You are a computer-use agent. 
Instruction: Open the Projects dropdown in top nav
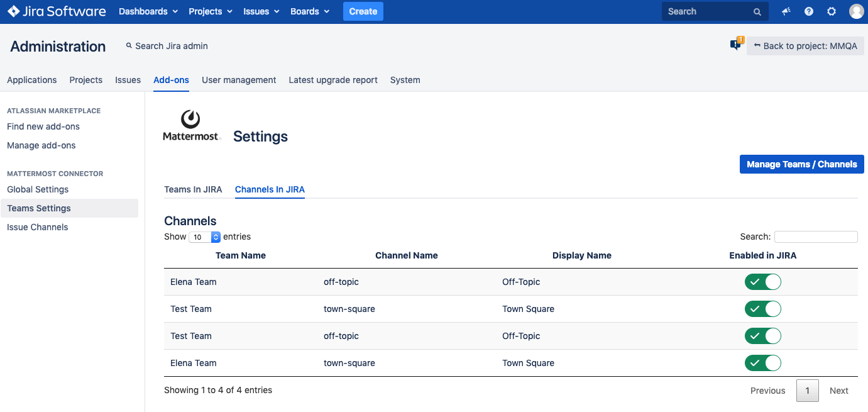211,11
